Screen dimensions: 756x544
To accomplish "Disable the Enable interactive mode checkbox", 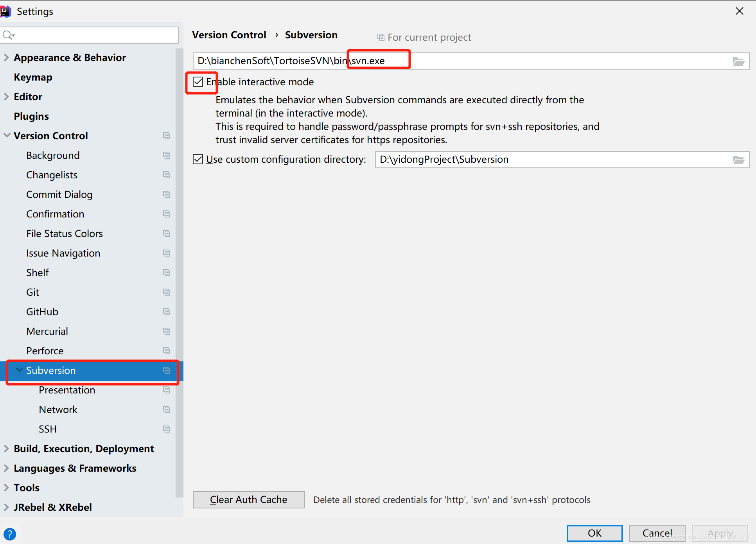I will click(x=198, y=82).
